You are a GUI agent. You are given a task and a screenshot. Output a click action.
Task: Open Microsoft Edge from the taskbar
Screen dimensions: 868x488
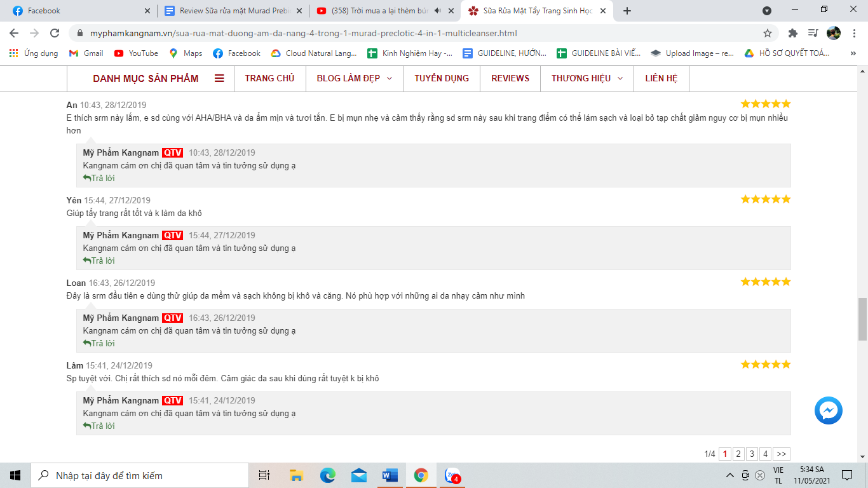click(x=327, y=475)
